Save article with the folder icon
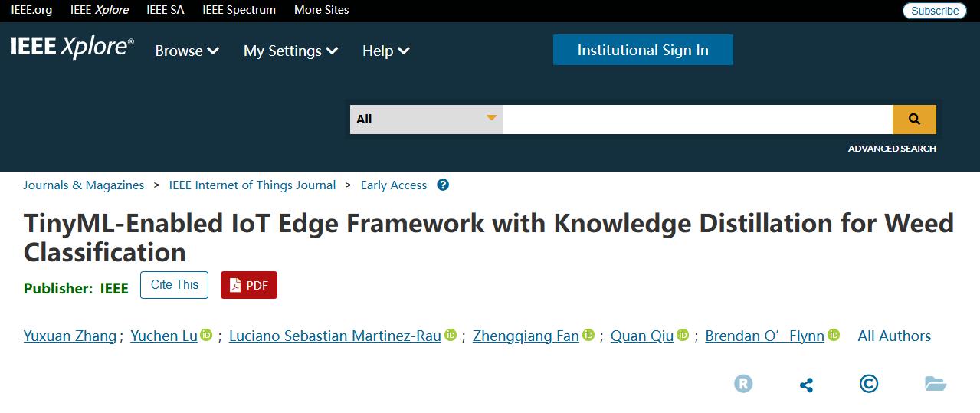The image size is (980, 413). click(x=936, y=383)
